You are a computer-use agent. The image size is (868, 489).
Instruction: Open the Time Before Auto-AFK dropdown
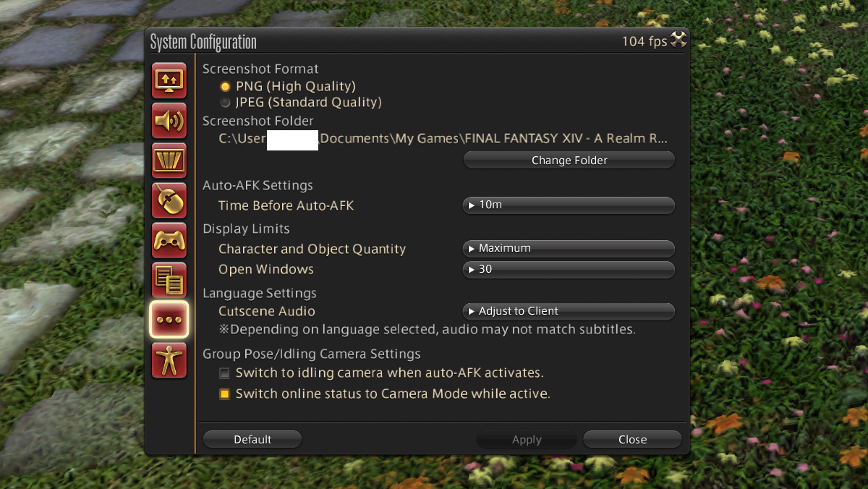(x=569, y=205)
